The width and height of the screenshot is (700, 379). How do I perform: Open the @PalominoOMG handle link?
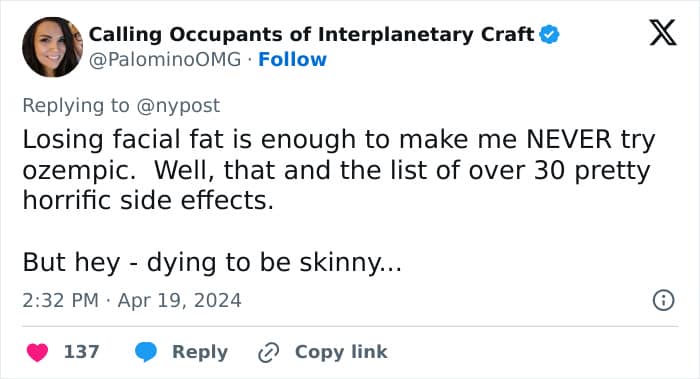click(165, 59)
